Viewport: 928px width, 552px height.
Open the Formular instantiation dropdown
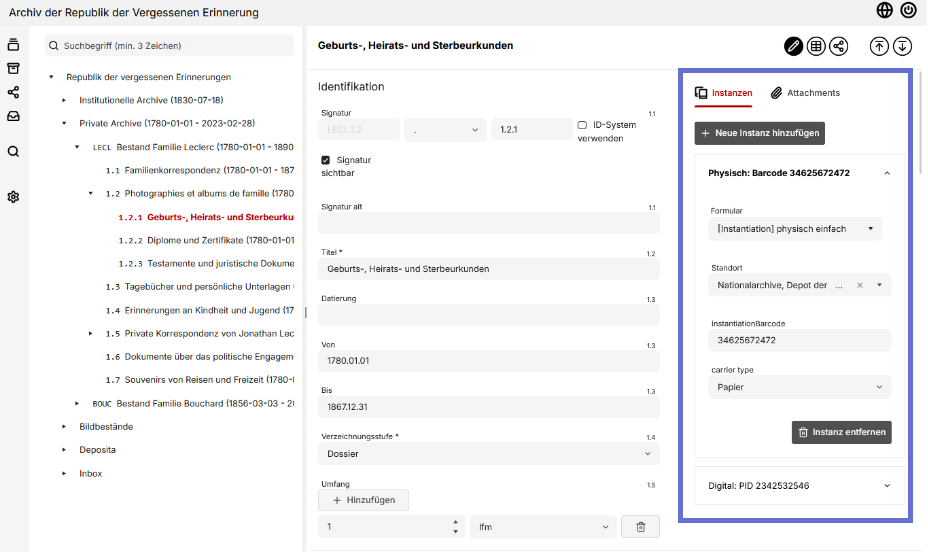794,229
